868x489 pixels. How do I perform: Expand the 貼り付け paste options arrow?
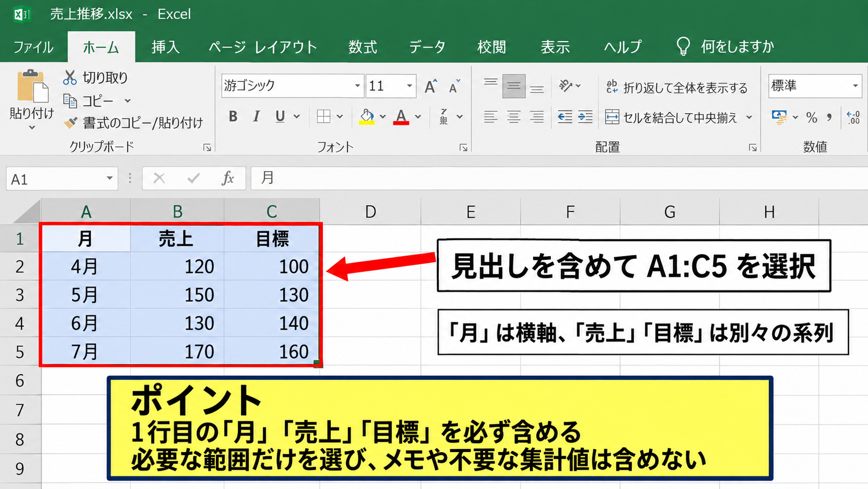pos(32,127)
